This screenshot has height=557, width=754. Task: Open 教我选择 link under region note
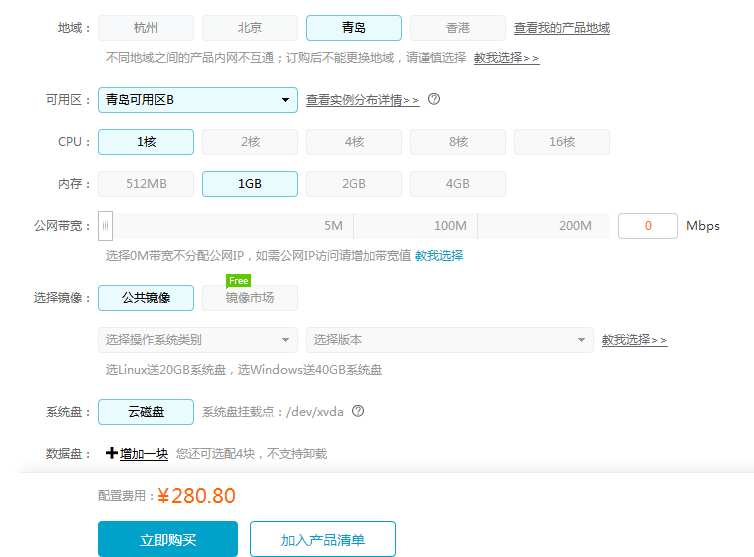click(506, 58)
